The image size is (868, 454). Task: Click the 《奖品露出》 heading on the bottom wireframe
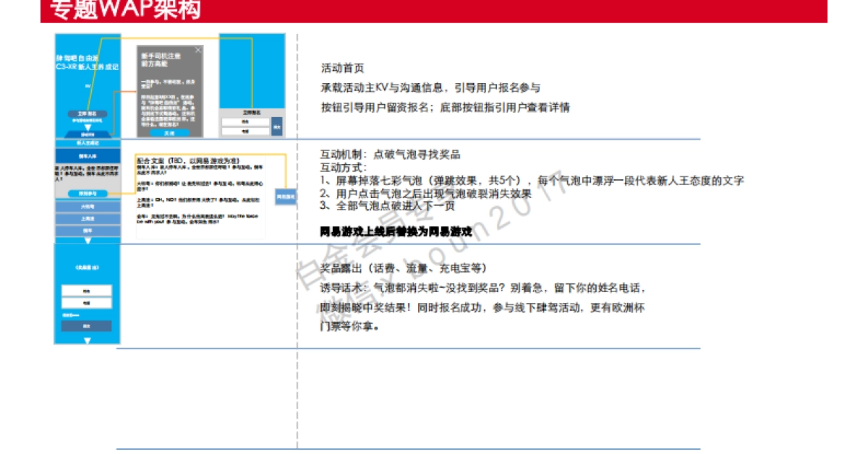point(87,267)
